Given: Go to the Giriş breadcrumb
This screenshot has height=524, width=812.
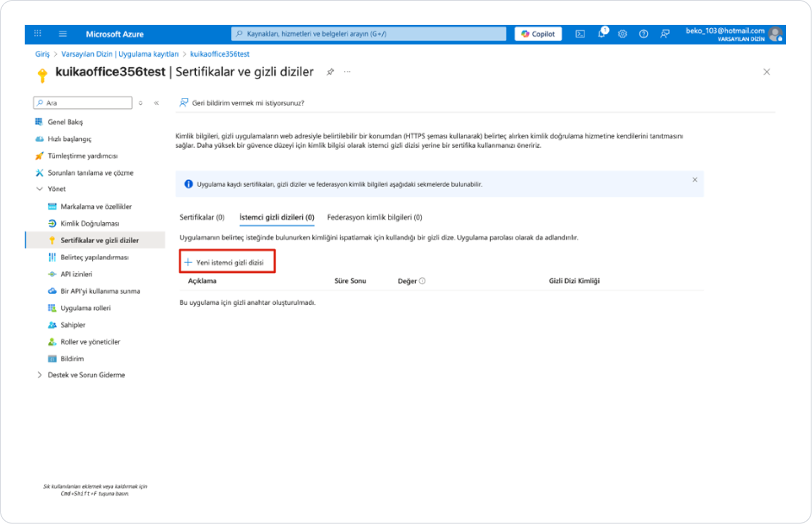Looking at the screenshot, I should coord(42,54).
